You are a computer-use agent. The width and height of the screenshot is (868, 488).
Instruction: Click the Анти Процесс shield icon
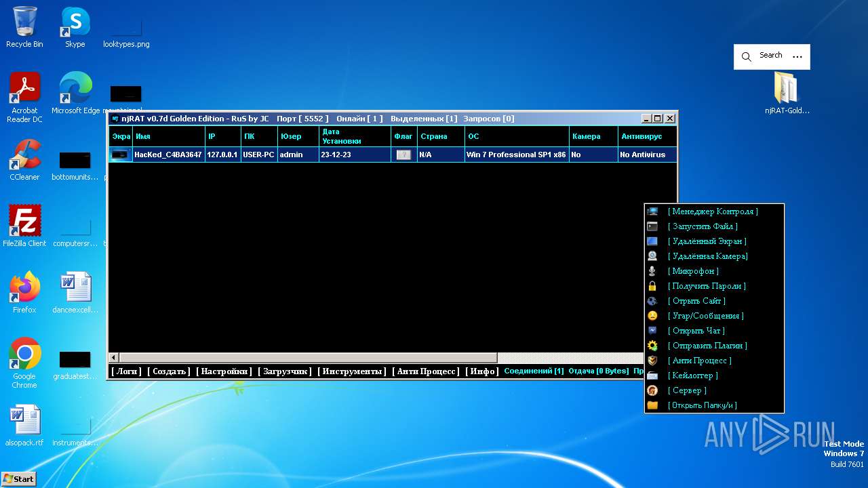coord(652,361)
